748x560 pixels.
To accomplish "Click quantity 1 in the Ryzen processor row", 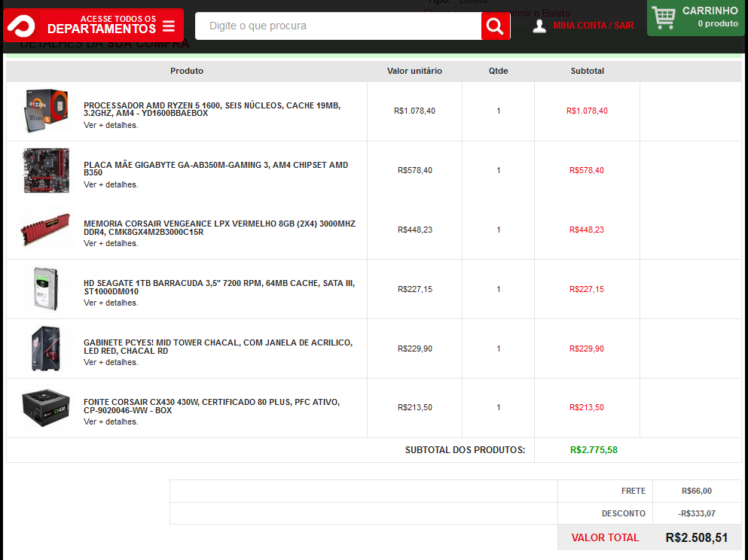I will click(x=499, y=111).
